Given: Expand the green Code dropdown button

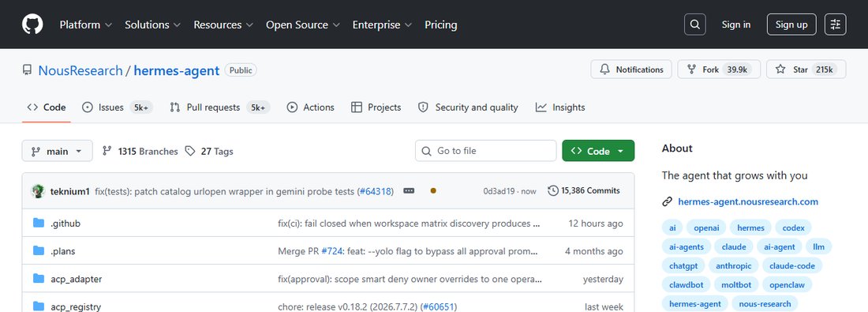Looking at the screenshot, I should pos(598,151).
